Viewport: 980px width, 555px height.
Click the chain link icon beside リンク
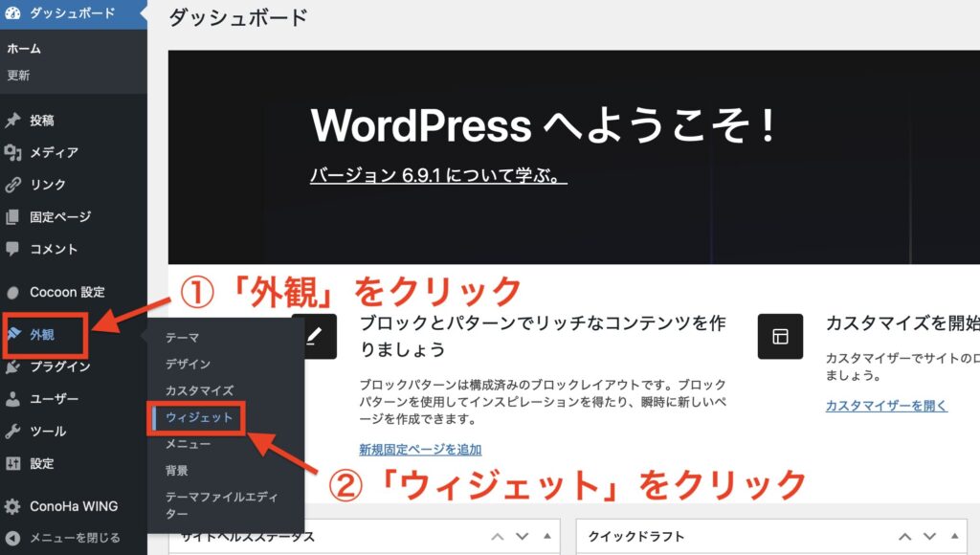click(x=13, y=185)
